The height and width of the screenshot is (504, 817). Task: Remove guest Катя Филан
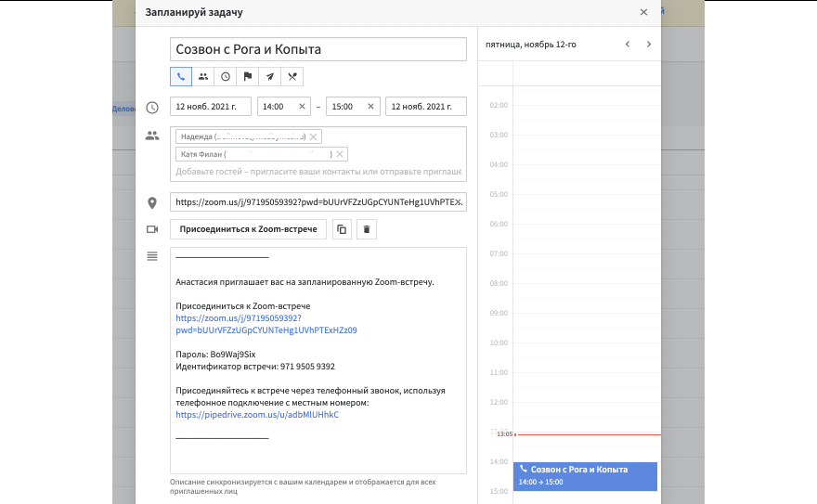coord(341,154)
